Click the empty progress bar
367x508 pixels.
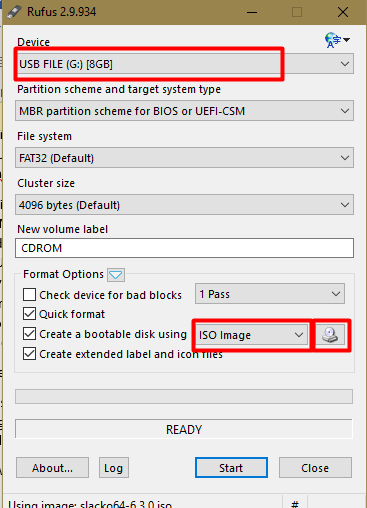point(184,397)
